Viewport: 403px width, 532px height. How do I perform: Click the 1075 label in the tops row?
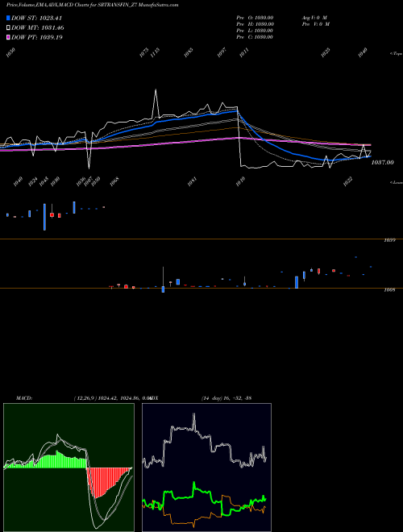click(x=144, y=52)
